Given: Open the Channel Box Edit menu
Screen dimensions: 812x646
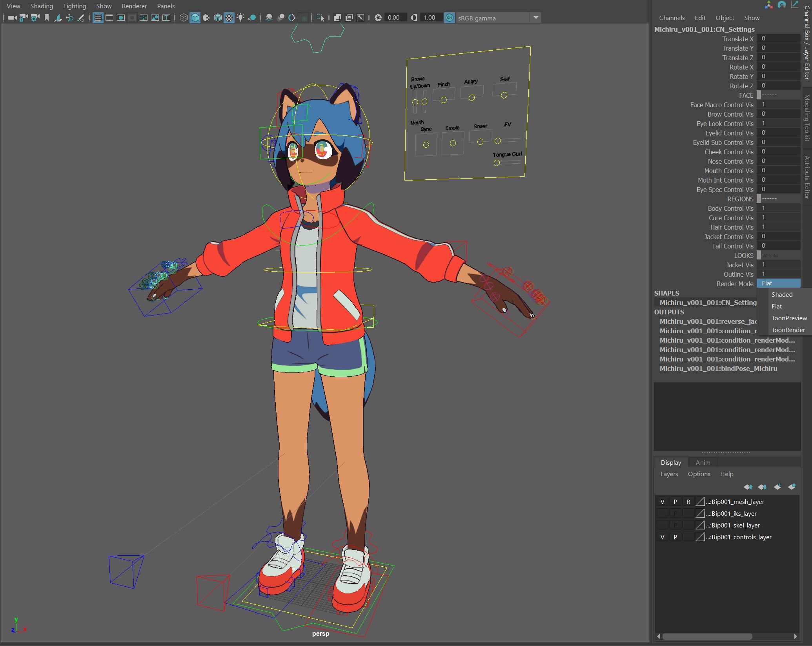Looking at the screenshot, I should point(700,18).
